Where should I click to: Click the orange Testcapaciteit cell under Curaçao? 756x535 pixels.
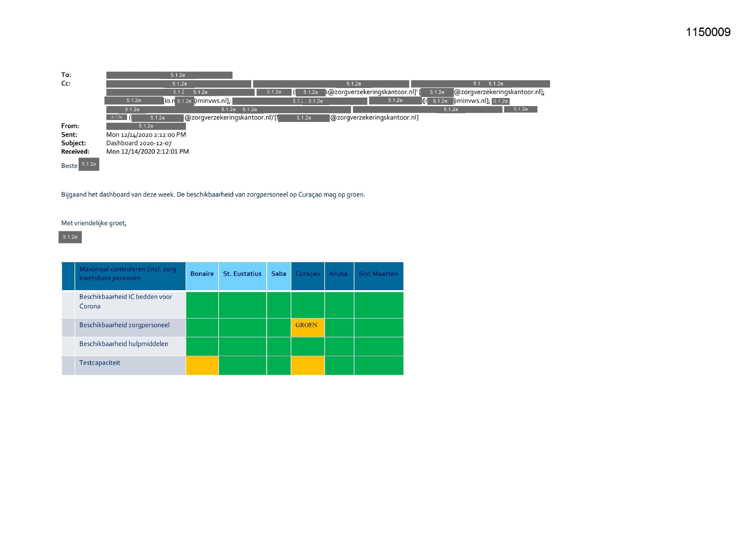(307, 365)
